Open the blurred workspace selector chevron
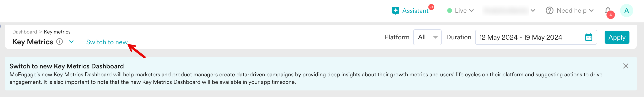 [x=533, y=11]
